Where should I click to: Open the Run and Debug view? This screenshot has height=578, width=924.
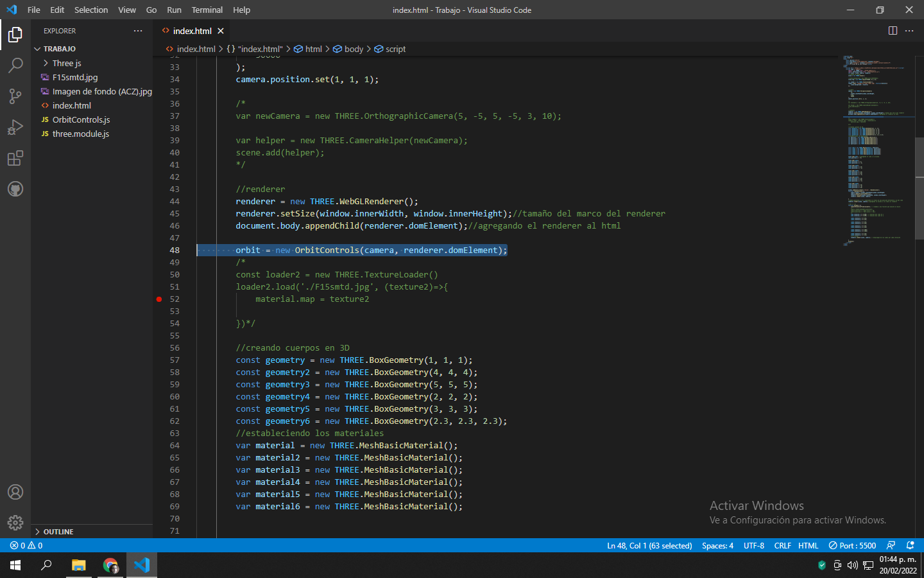15,127
